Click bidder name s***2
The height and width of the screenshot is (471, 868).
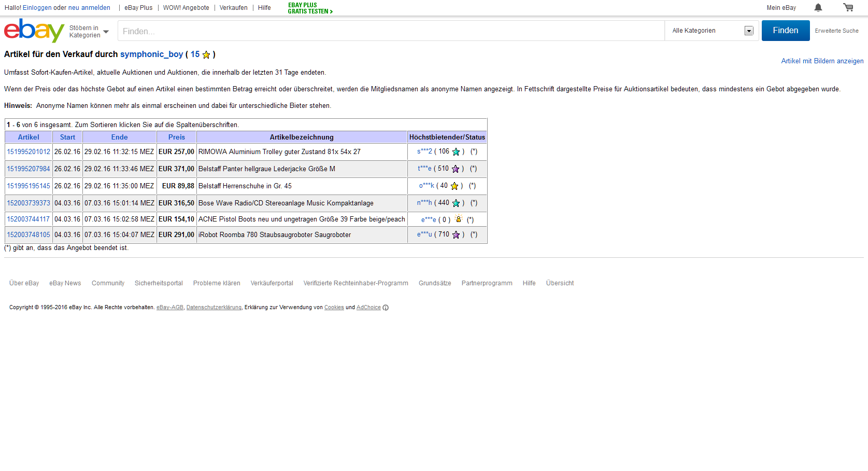point(424,151)
